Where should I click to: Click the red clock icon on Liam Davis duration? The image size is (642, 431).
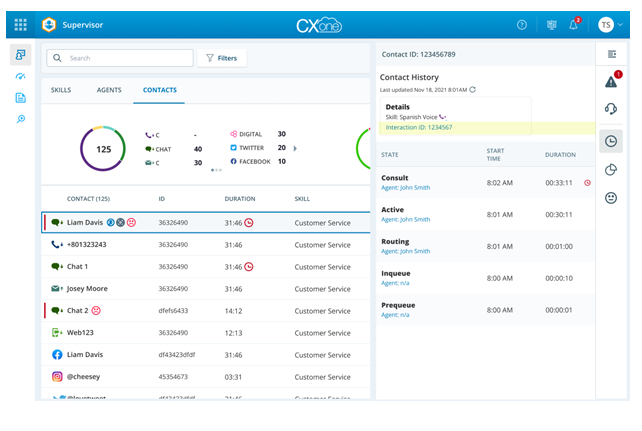point(249,223)
